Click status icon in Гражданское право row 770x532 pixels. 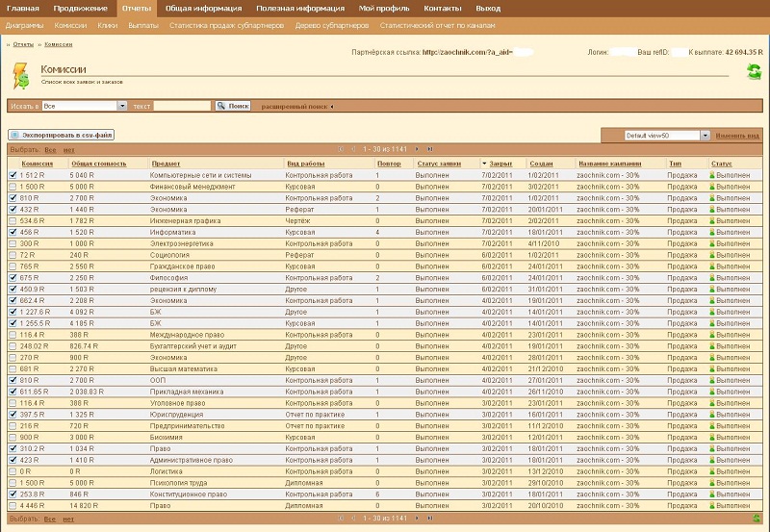(712, 266)
